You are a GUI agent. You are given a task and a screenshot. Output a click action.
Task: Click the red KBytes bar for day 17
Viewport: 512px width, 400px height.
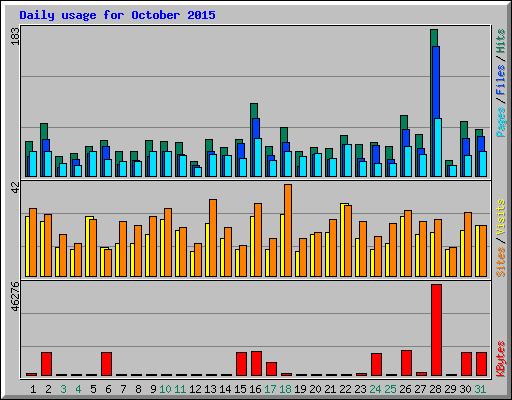(271, 369)
